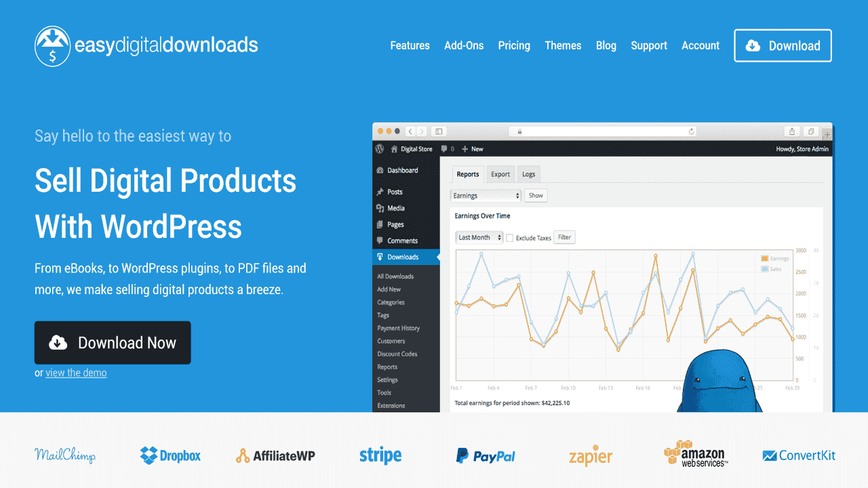
Task: Click Add New in Downloads submenu
Action: pyautogui.click(x=389, y=289)
